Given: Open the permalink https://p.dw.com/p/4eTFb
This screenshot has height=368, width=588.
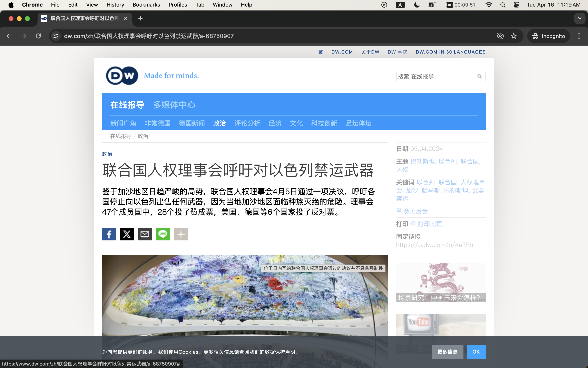Looking at the screenshot, I should pyautogui.click(x=434, y=245).
